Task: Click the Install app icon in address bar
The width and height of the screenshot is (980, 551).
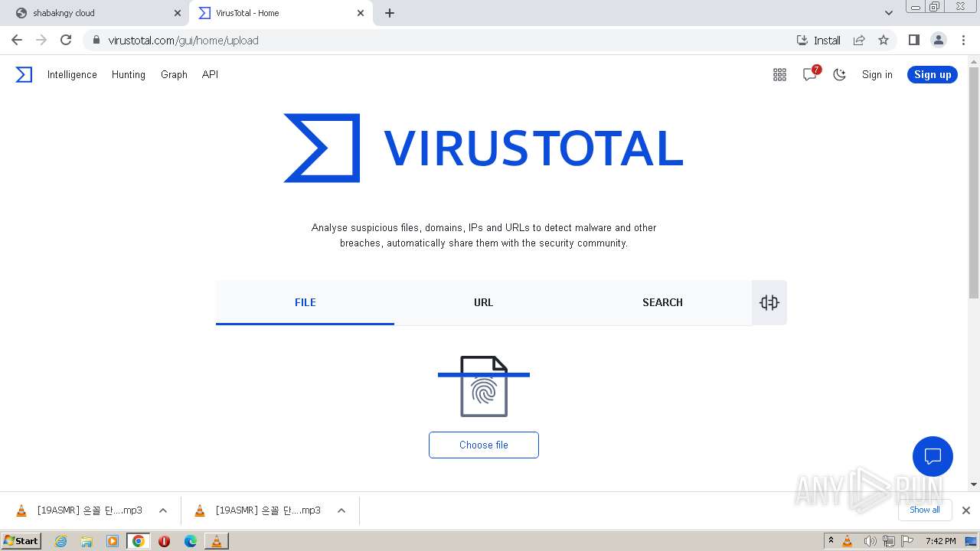Action: [x=818, y=40]
